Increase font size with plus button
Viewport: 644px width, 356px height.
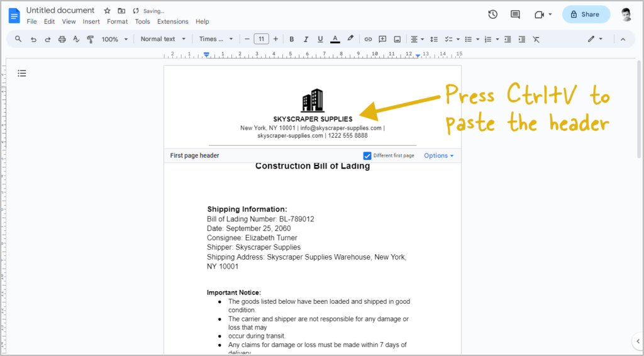[275, 39]
